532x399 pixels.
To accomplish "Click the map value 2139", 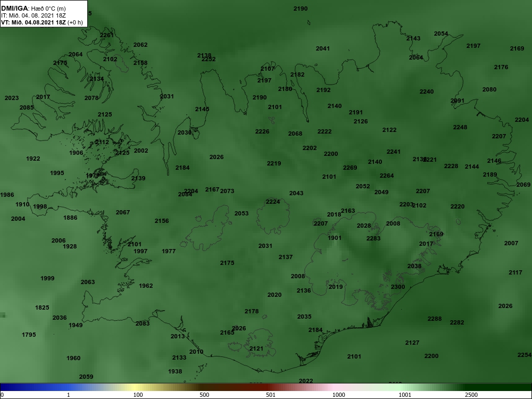I will coord(138,178).
